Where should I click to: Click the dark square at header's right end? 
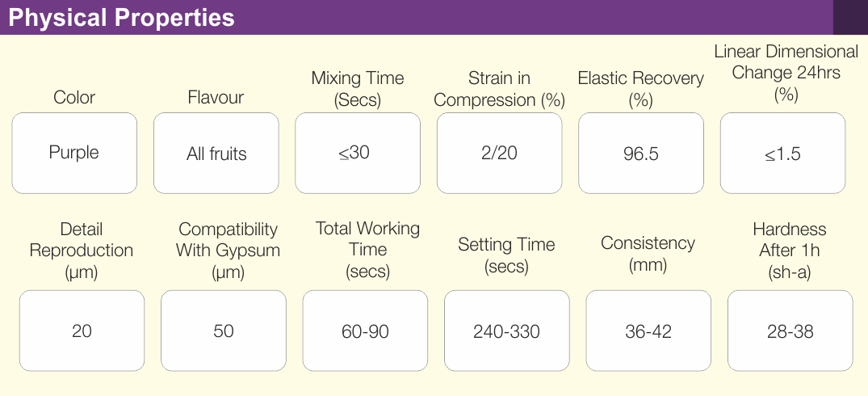point(850,17)
